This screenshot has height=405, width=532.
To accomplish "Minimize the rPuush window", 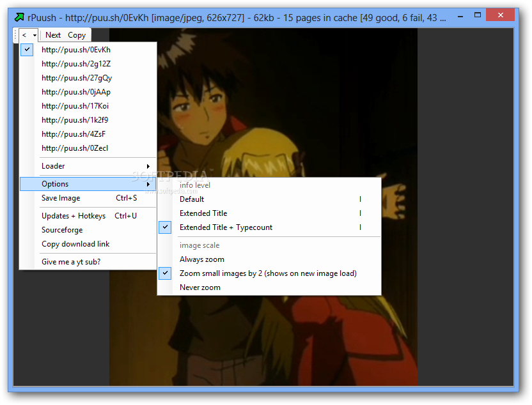I will (x=460, y=15).
